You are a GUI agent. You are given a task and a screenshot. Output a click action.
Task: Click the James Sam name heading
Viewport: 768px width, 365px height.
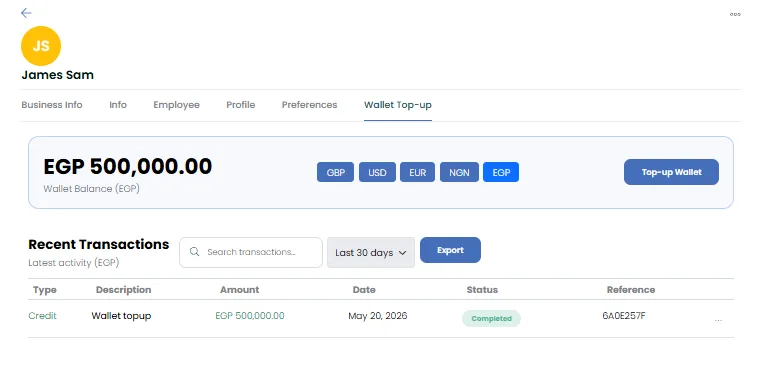click(x=57, y=75)
